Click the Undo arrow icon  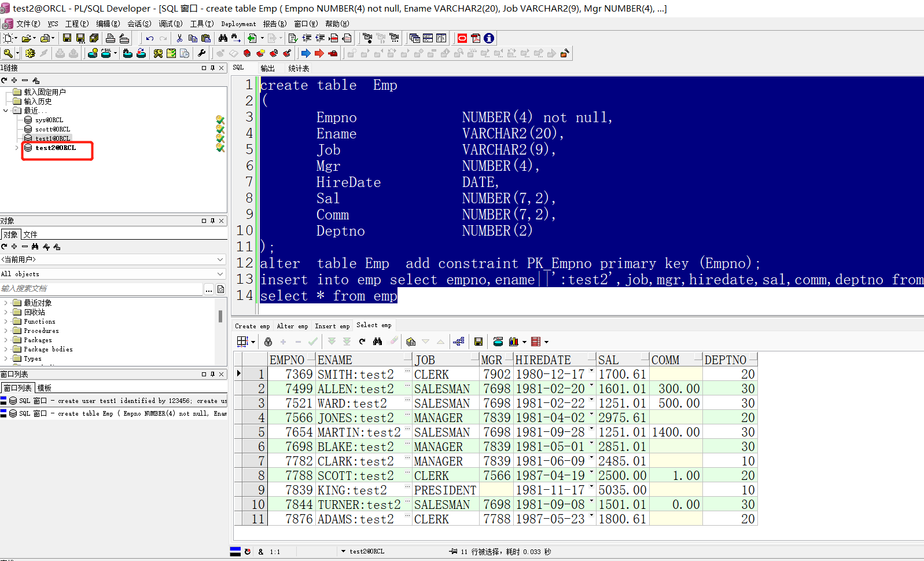pyautogui.click(x=150, y=38)
